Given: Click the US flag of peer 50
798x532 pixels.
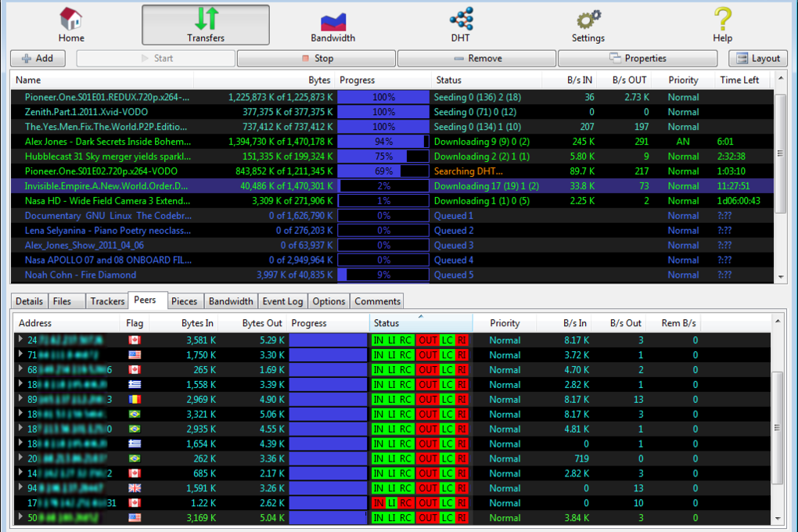Looking at the screenshot, I should [135, 517].
